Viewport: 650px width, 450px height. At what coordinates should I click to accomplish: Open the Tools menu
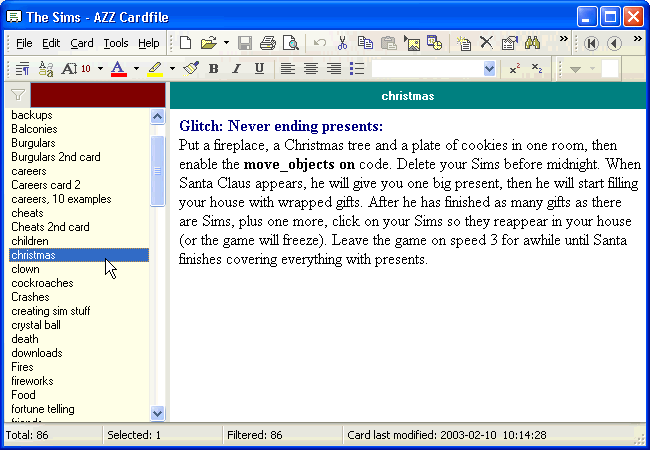coord(116,43)
